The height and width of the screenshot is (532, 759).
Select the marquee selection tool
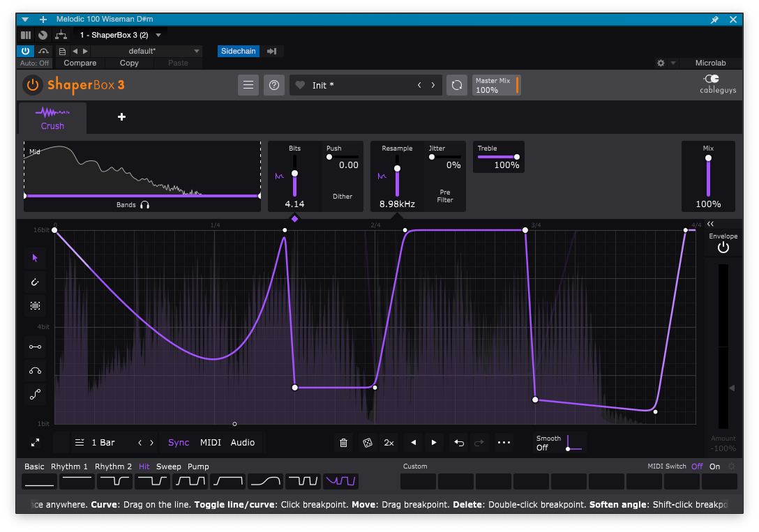pyautogui.click(x=35, y=305)
